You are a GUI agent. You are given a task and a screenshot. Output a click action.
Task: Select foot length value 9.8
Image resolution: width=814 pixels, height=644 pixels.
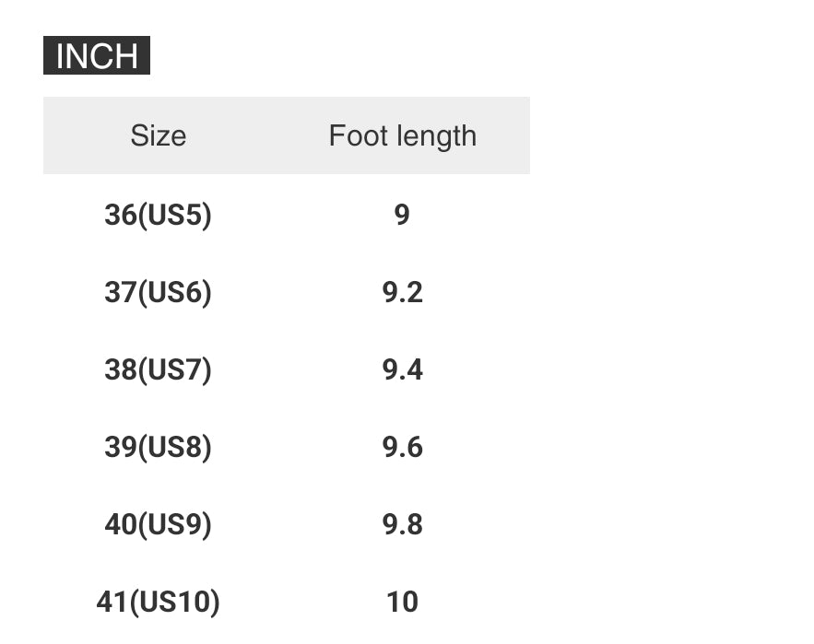(x=402, y=524)
